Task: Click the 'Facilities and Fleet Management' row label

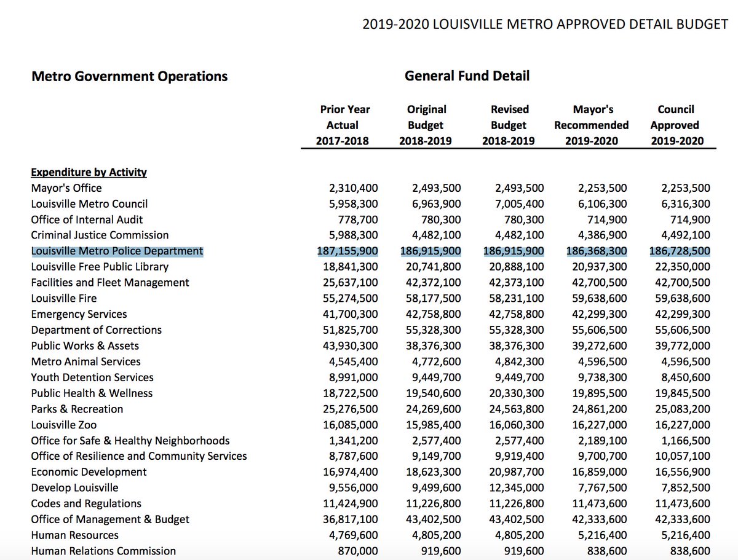Action: tap(110, 283)
